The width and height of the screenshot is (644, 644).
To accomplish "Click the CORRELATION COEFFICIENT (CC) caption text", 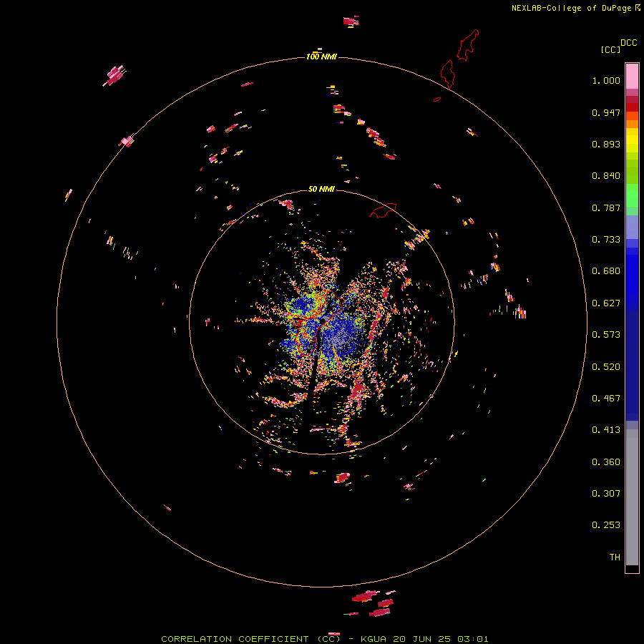I will [251, 639].
